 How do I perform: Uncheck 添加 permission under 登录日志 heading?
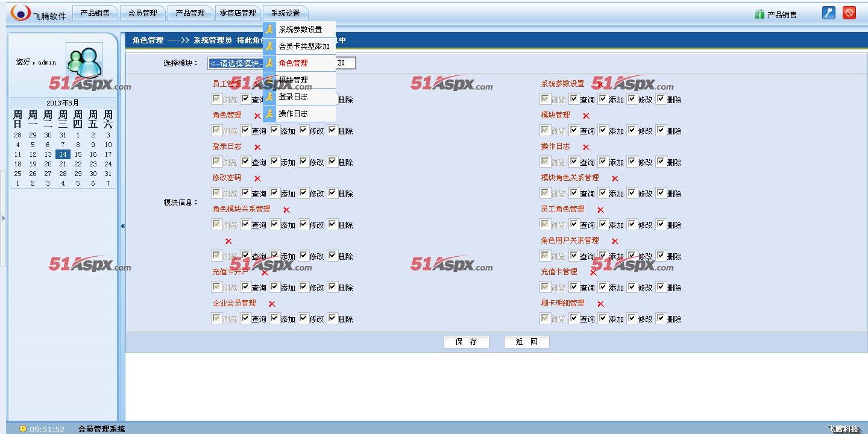pyautogui.click(x=275, y=162)
